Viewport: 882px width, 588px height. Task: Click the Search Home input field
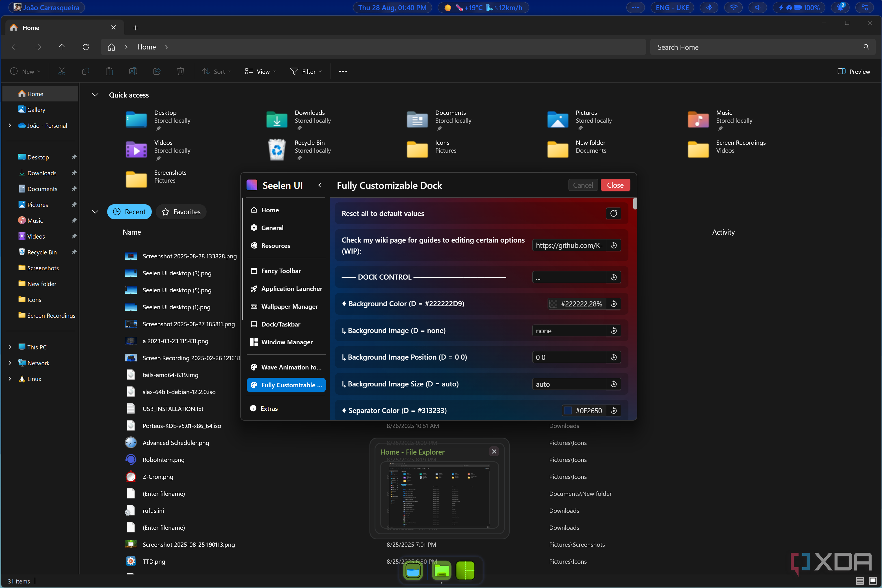coord(763,47)
